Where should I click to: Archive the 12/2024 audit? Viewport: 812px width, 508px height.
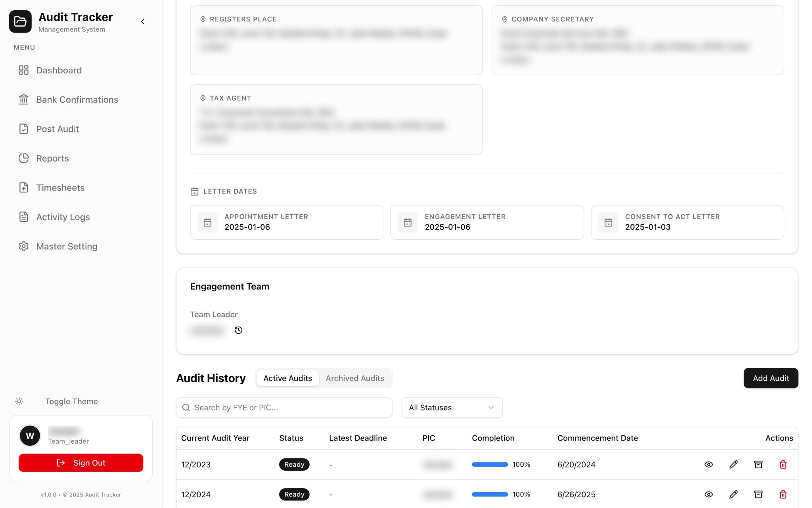[x=758, y=495]
